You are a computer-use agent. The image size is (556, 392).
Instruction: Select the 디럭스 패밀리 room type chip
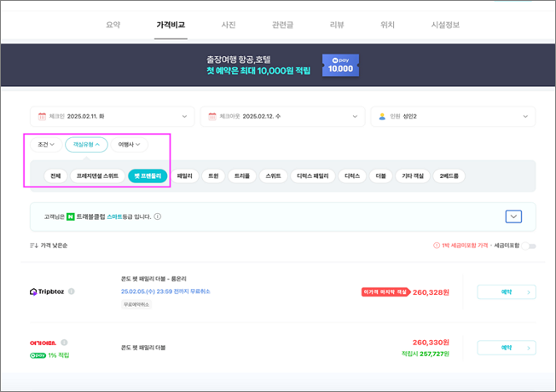(313, 176)
